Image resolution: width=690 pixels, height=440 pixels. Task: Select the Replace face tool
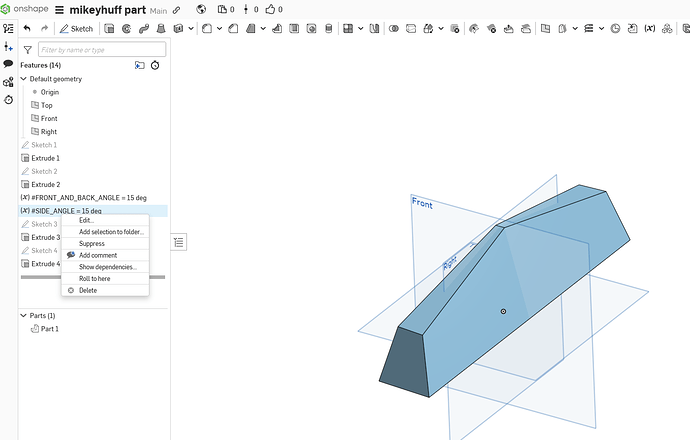525,29
